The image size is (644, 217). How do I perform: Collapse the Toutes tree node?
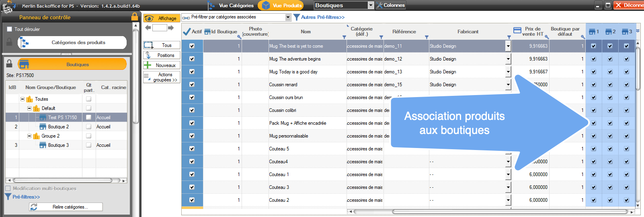point(23,99)
